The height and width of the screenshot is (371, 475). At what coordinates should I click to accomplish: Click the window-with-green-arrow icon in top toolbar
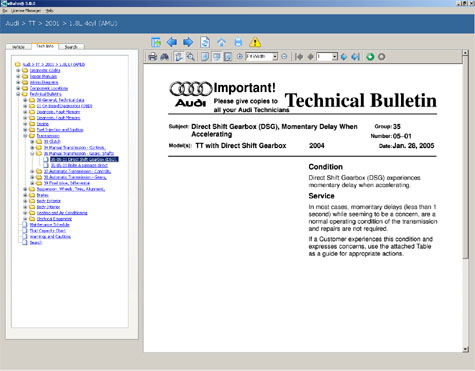click(156, 42)
